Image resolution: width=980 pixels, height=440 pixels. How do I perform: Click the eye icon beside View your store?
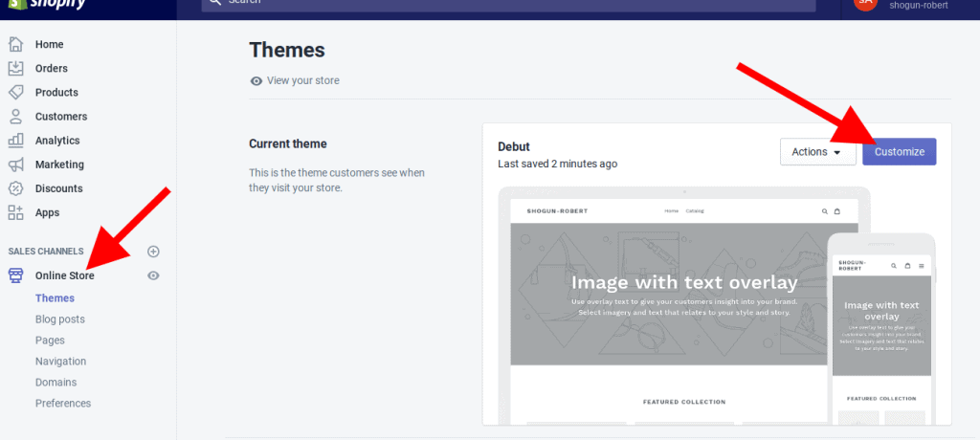(x=256, y=81)
